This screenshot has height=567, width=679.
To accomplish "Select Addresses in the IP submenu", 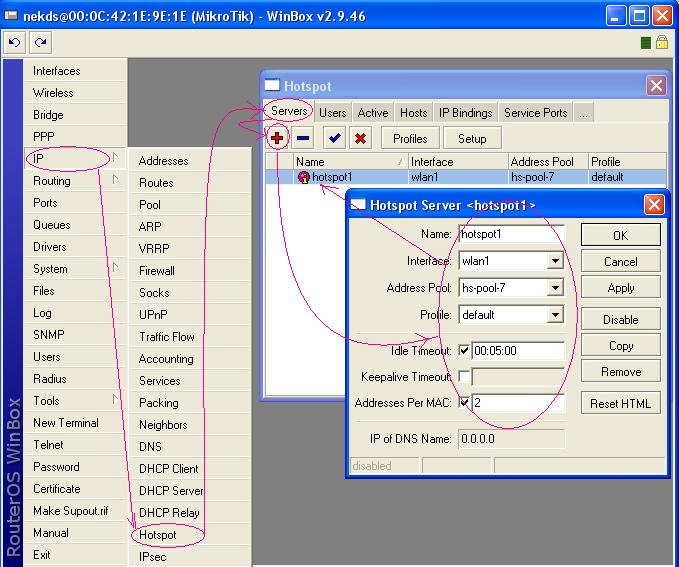I will [190, 161].
